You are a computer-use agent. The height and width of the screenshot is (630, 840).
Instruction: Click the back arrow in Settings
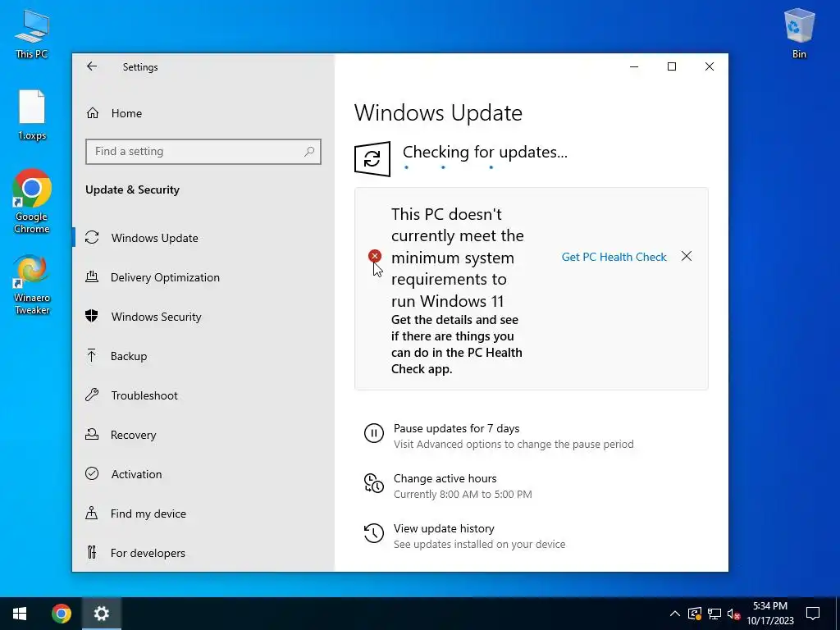pos(92,66)
